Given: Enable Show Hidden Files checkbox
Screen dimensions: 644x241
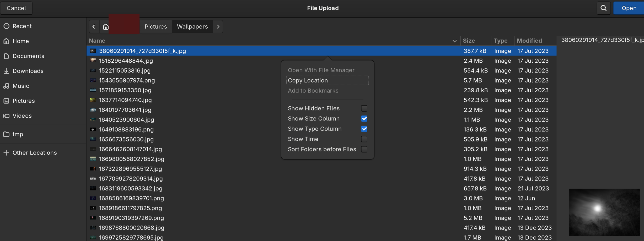Looking at the screenshot, I should [x=364, y=108].
